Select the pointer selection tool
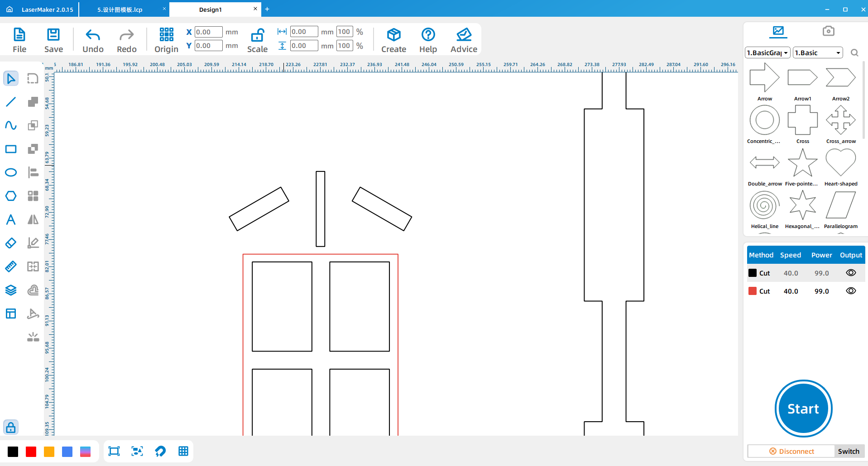This screenshot has width=868, height=466. (x=11, y=78)
